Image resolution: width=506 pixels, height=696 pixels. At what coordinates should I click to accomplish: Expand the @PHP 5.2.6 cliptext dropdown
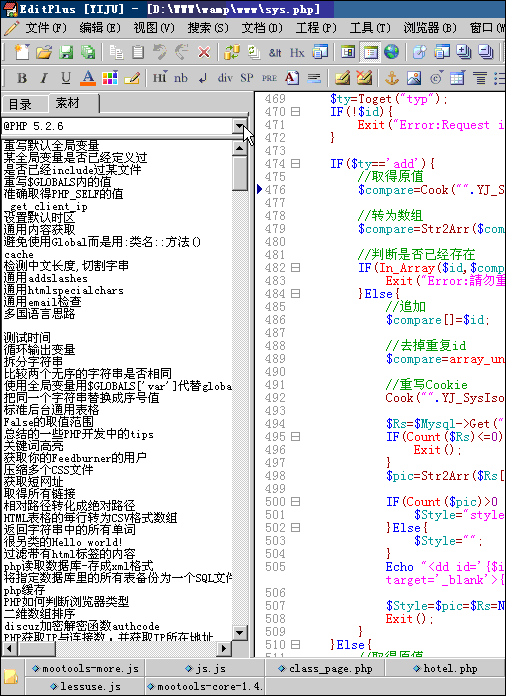[x=239, y=126]
